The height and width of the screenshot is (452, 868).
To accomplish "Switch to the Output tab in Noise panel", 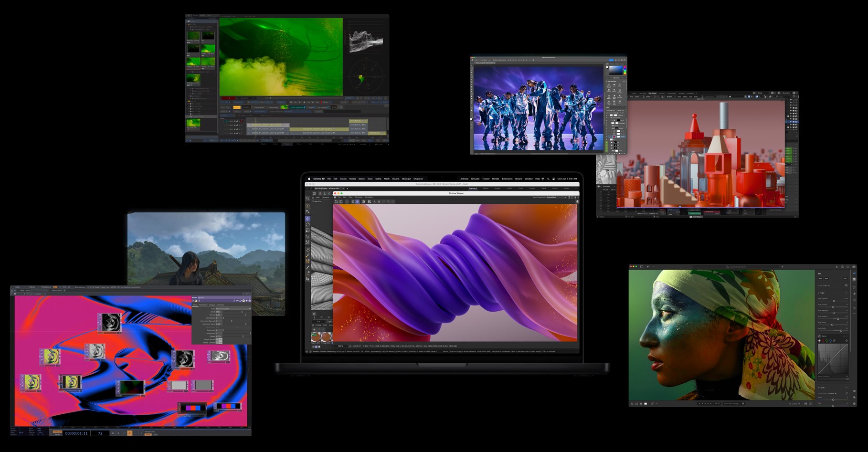I will pyautogui.click(x=212, y=305).
